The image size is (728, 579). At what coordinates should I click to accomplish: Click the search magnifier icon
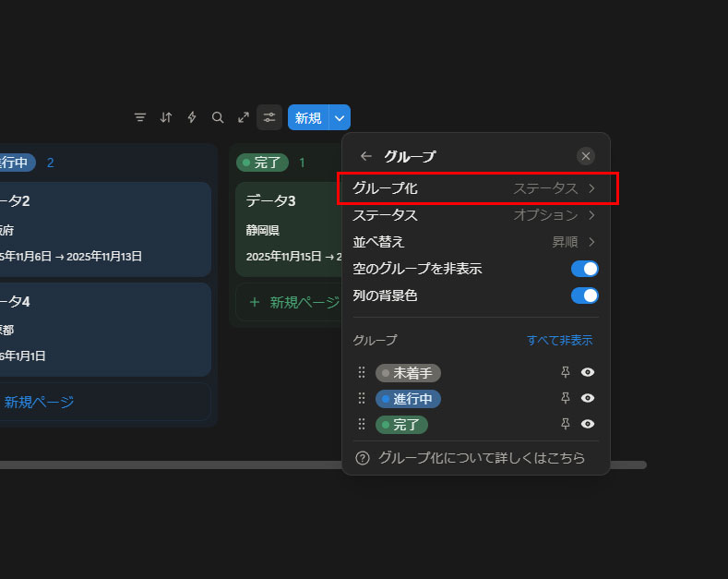(x=218, y=117)
